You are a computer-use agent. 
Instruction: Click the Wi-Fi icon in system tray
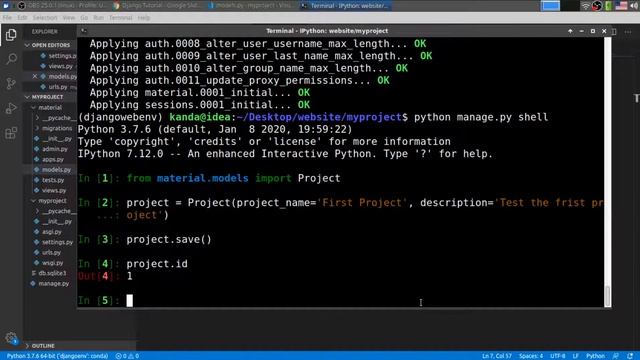point(586,6)
